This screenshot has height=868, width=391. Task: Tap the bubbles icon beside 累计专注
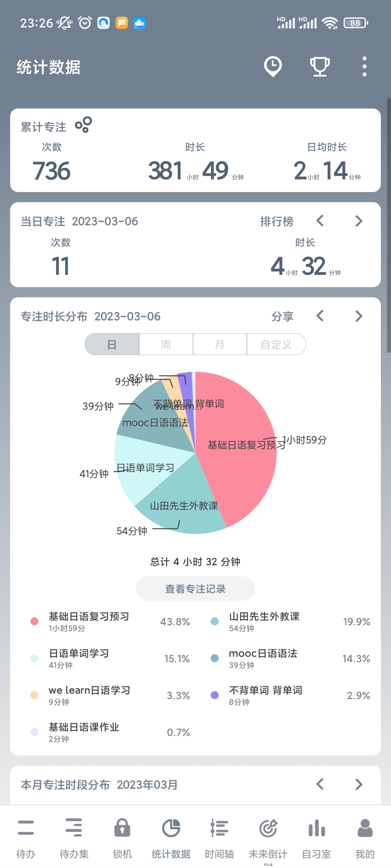83,125
